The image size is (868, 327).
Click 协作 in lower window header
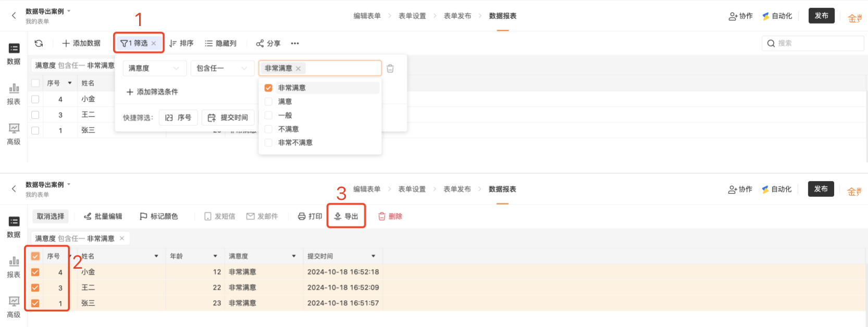pyautogui.click(x=740, y=190)
